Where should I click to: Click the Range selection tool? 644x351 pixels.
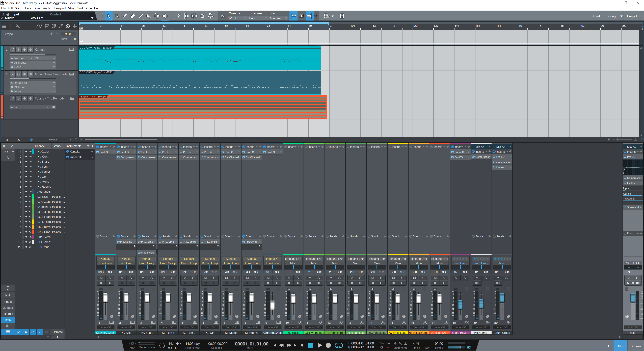click(117, 16)
